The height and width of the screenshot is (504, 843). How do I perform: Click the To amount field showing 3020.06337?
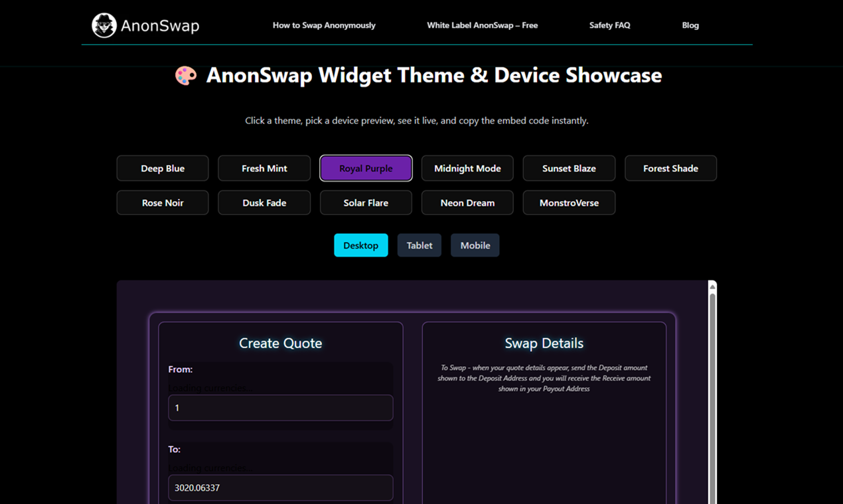coord(281,487)
